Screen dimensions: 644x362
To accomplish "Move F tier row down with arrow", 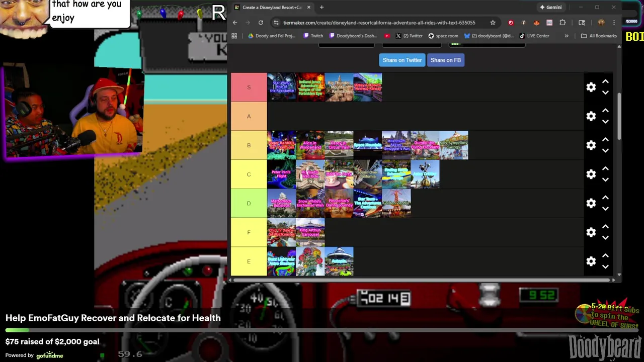I will pos(606,238).
